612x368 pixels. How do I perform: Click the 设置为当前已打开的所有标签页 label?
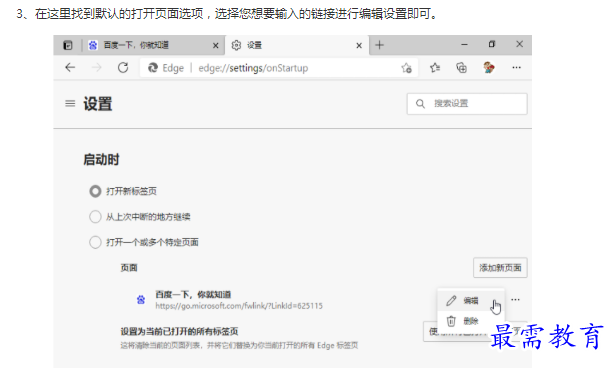pyautogui.click(x=179, y=331)
